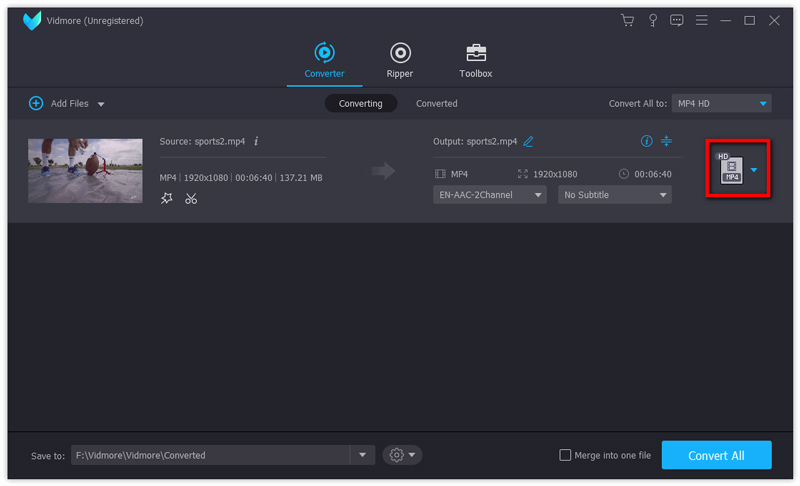Click the Convert All button
This screenshot has height=486, width=800.
point(716,455)
